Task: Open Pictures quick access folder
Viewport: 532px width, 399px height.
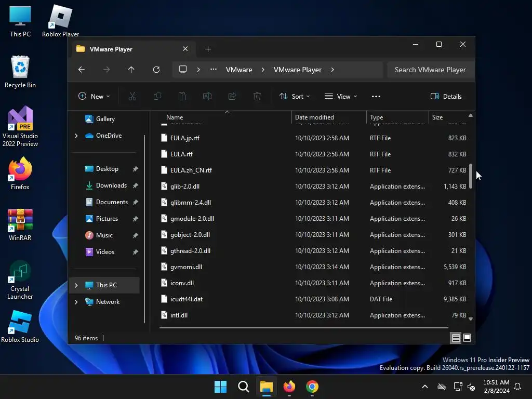Action: tap(107, 219)
